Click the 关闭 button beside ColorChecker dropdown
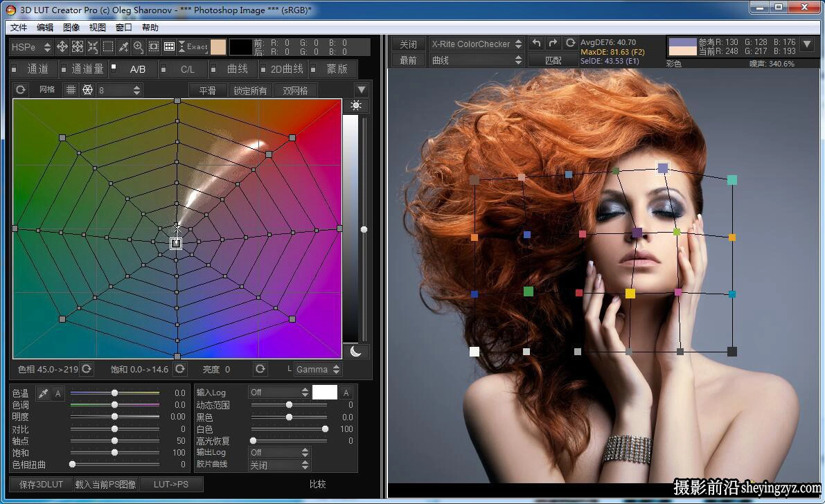825x504 pixels. pyautogui.click(x=408, y=44)
